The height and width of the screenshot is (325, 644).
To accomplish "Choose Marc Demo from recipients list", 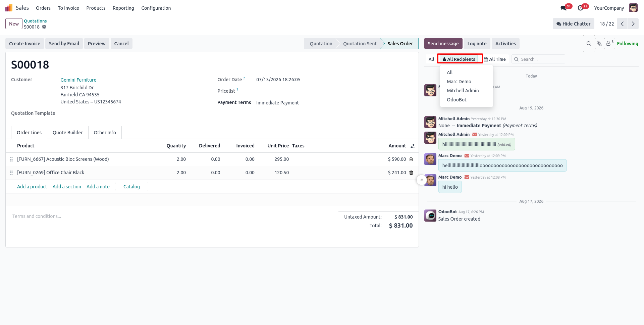I will [x=459, y=82].
